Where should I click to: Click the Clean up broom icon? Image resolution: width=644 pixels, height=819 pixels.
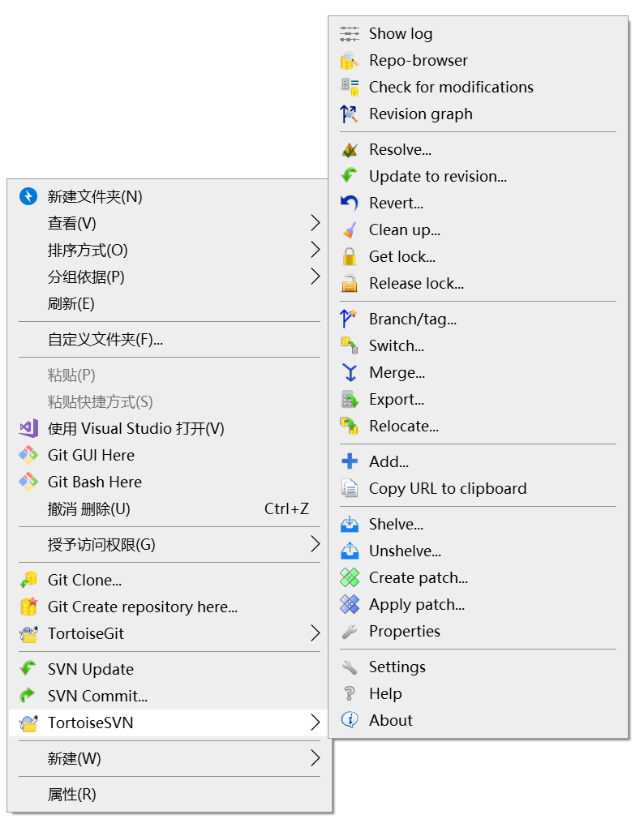click(x=350, y=229)
